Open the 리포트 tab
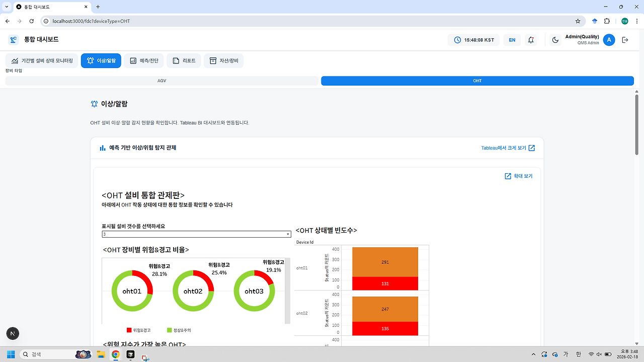 [184, 60]
